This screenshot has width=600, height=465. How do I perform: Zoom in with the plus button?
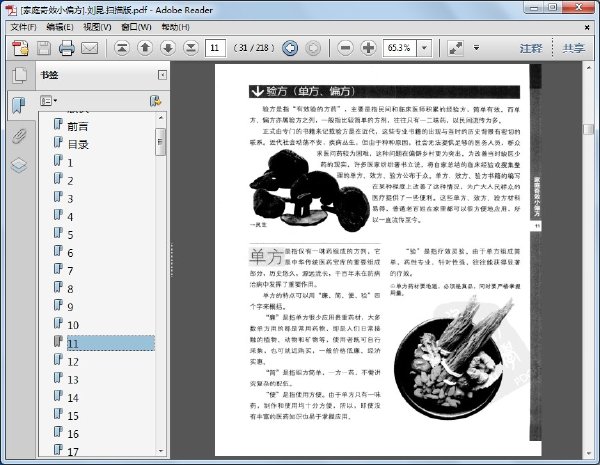coord(368,48)
